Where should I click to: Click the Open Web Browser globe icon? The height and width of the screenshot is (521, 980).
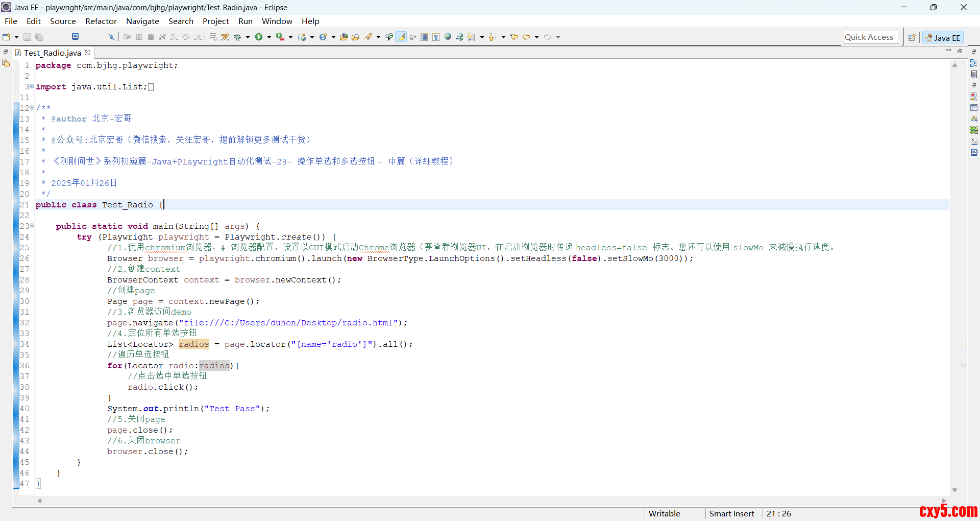448,37
